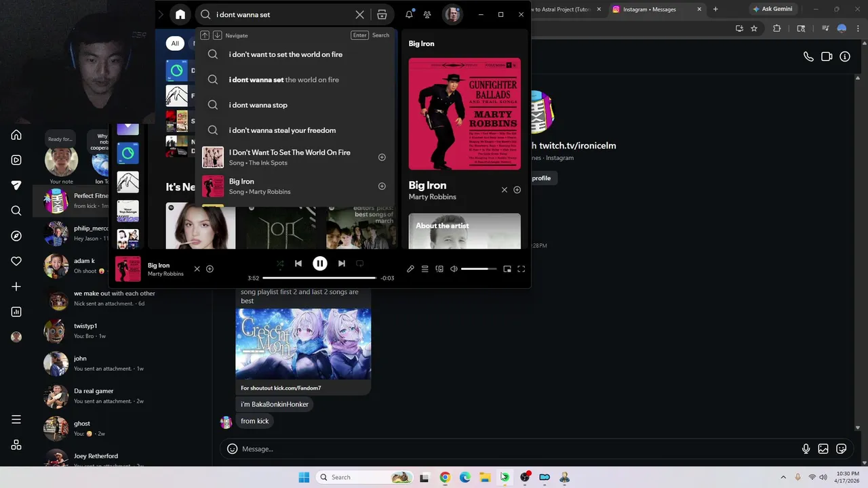Select suggestion "i don't wanna steal your freedom"
Image resolution: width=868 pixels, height=488 pixels.
[x=294, y=130]
